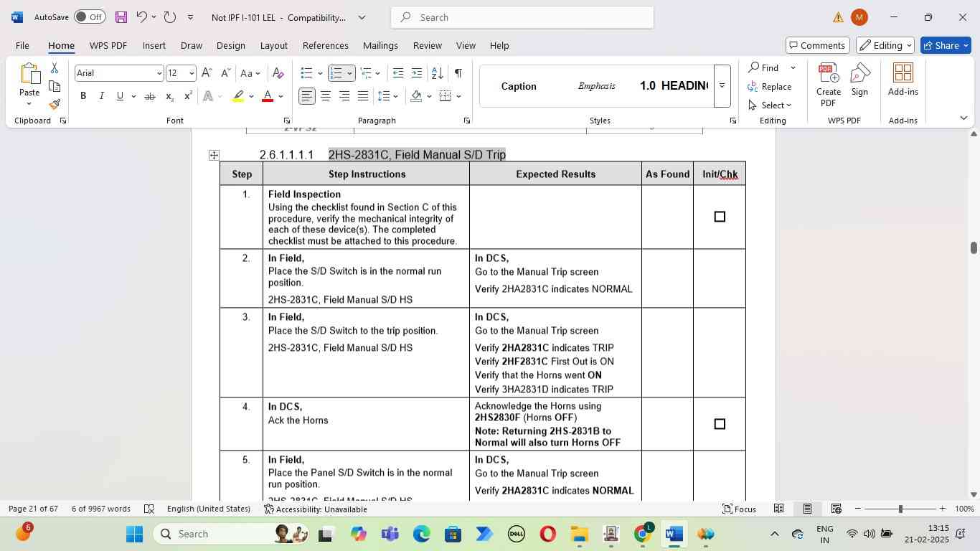Click the Find button

tap(764, 67)
